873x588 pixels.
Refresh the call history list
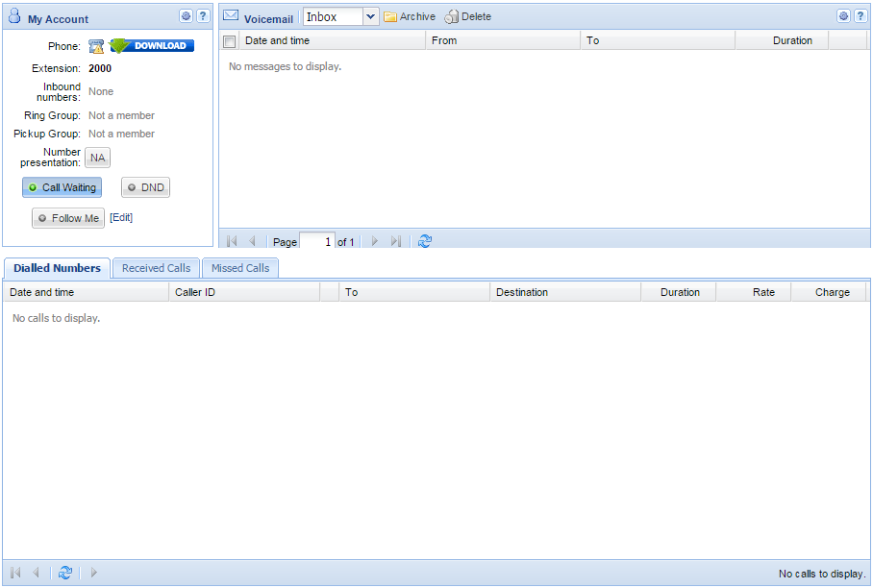point(65,573)
